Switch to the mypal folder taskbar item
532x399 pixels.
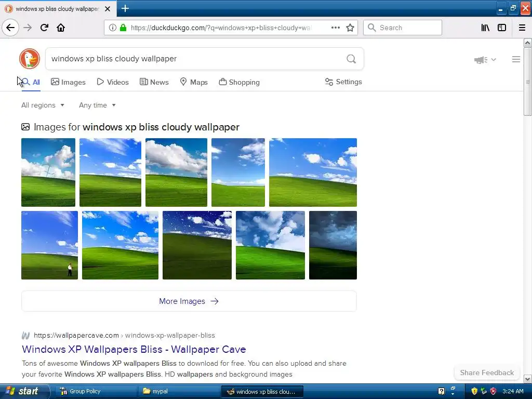click(x=179, y=391)
